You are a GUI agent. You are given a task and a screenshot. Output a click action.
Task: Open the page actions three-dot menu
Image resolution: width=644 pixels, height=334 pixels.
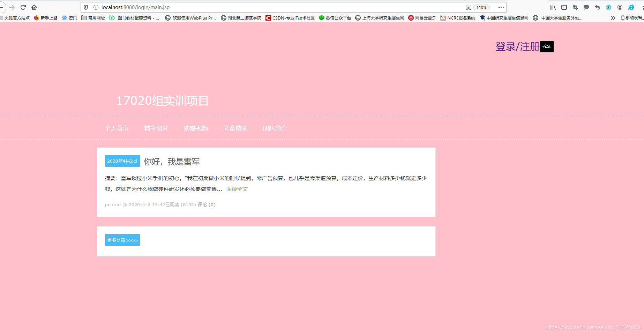pos(501,7)
